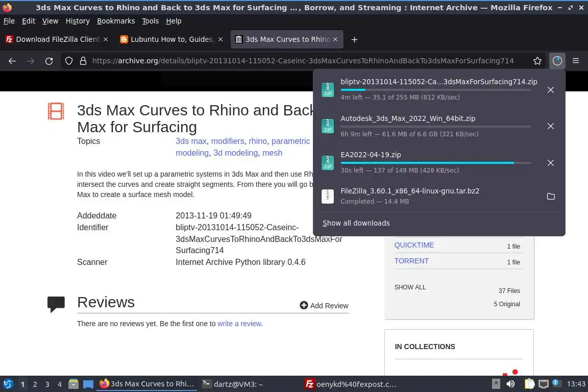
Task: Click Show all downloads
Action: point(356,223)
